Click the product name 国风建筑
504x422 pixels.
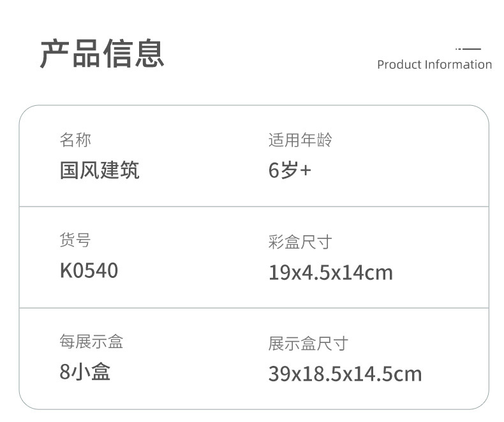tap(100, 170)
